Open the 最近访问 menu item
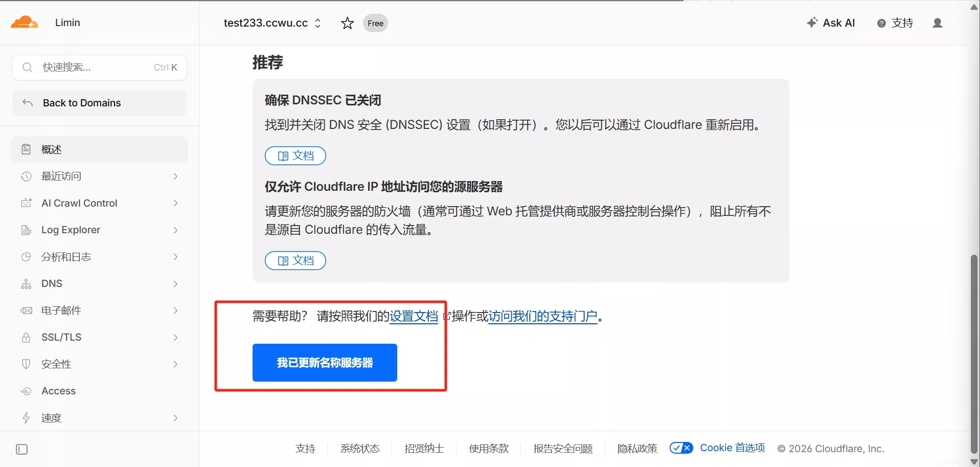Image resolution: width=980 pixels, height=467 pixels. [99, 176]
